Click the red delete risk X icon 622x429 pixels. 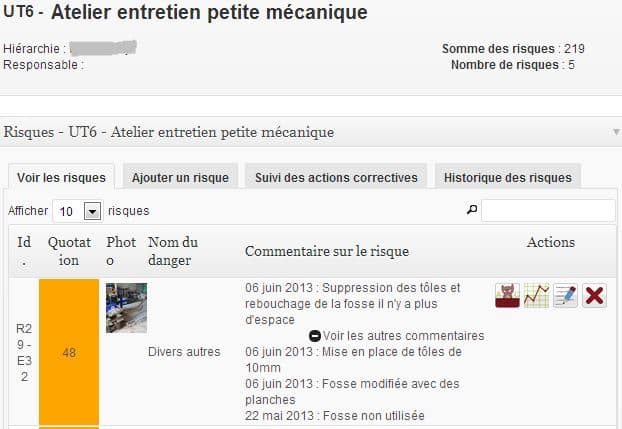[594, 296]
